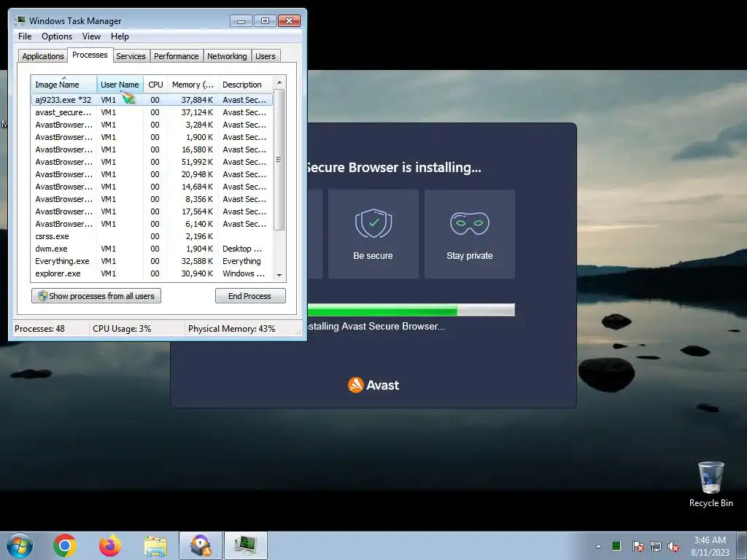Click the green CPU tray icon
The image size is (747, 560).
(x=616, y=545)
